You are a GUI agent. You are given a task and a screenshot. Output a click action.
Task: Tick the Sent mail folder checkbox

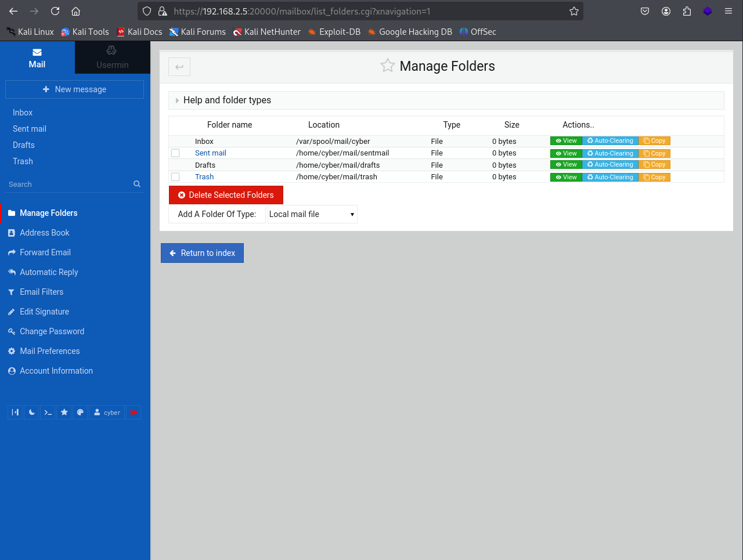pyautogui.click(x=175, y=153)
